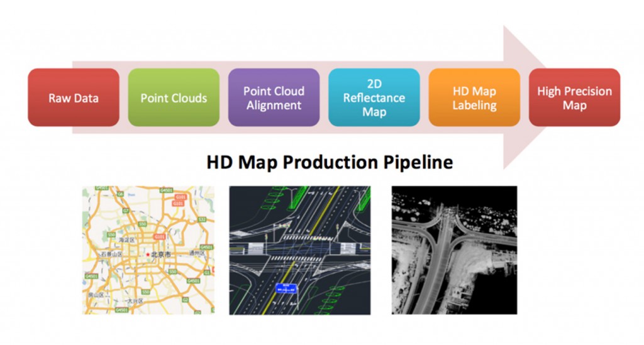Select the 2D Reflectance Map step
The width and height of the screenshot is (644, 345).
[x=374, y=97]
